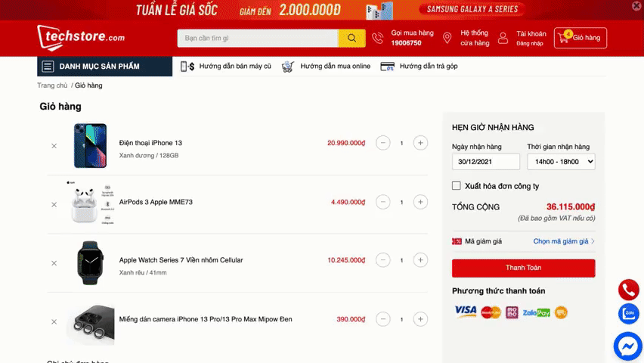Click the phone call icon in header
Screen dimensions: 644x363
coord(377,38)
